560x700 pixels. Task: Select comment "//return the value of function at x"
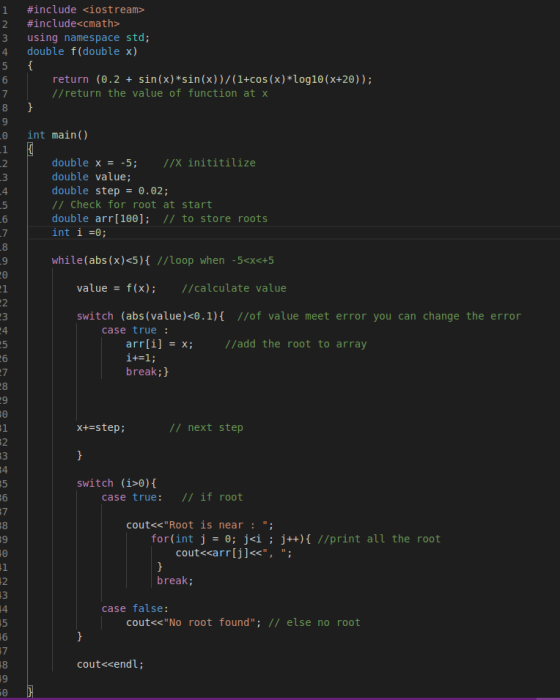coord(160,93)
